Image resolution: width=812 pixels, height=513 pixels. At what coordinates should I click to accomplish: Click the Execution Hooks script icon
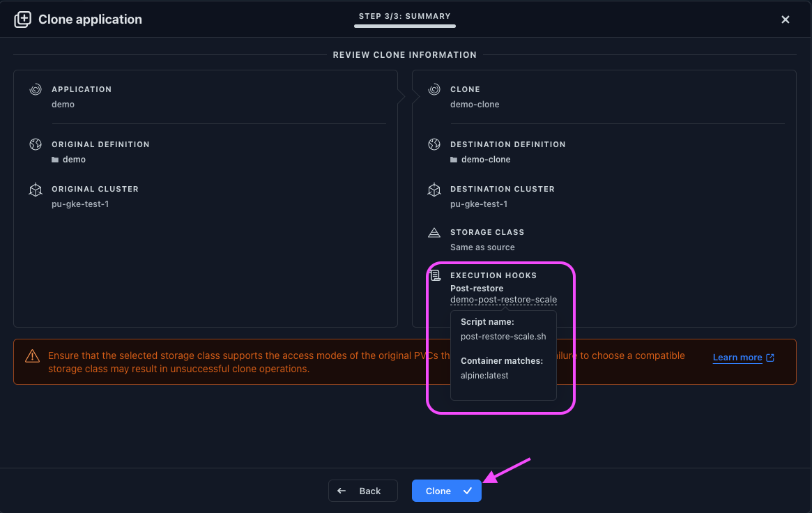pos(434,276)
